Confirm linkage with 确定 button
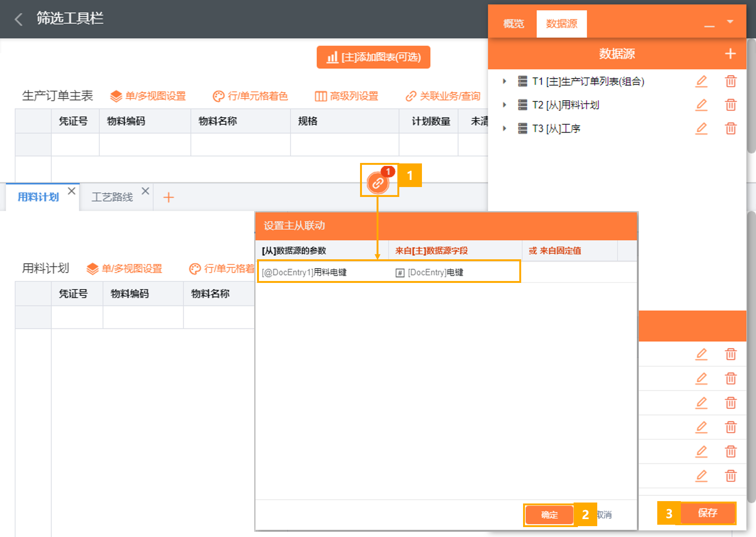The image size is (756, 537). pos(550,515)
